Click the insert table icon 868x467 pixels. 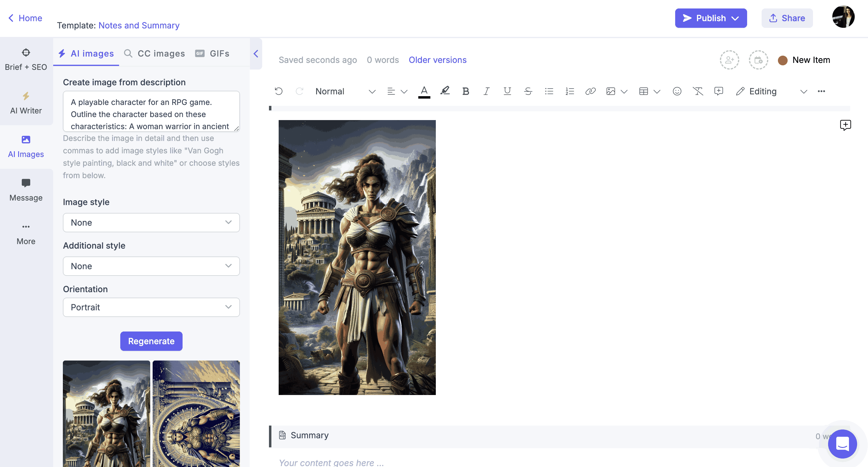(x=643, y=91)
